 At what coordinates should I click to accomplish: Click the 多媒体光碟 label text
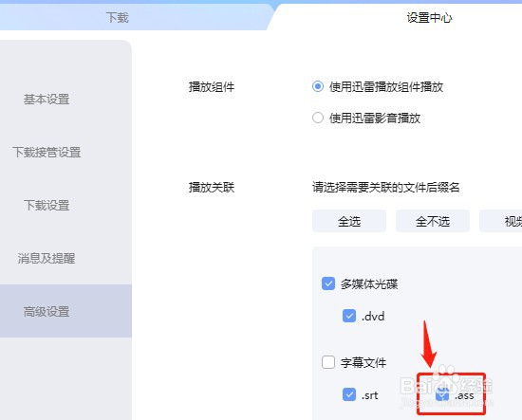point(369,284)
